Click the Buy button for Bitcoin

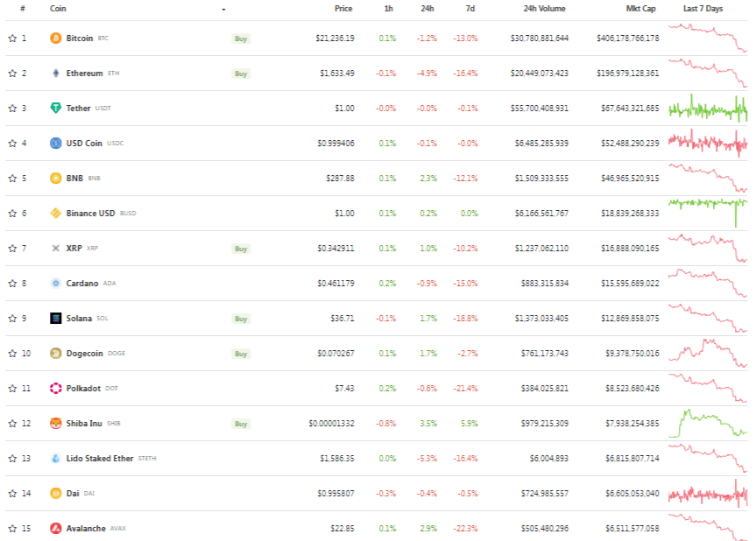click(x=241, y=39)
